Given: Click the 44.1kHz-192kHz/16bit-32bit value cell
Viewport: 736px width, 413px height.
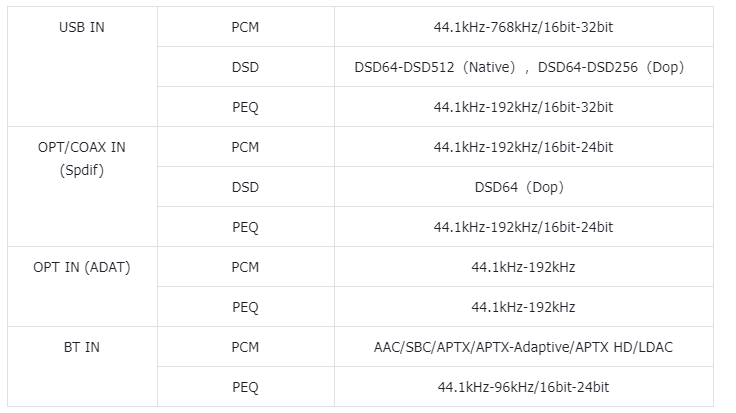Looking at the screenshot, I should coord(523,107).
